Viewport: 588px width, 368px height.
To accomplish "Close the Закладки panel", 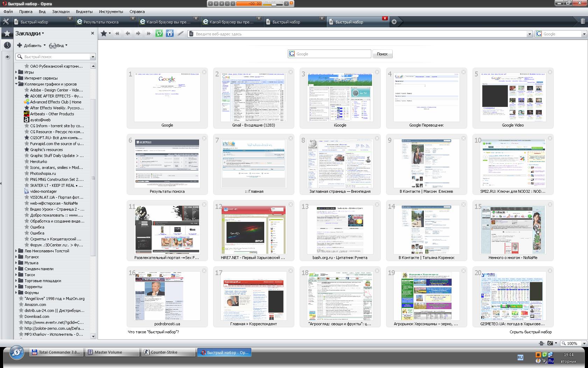I will [92, 33].
